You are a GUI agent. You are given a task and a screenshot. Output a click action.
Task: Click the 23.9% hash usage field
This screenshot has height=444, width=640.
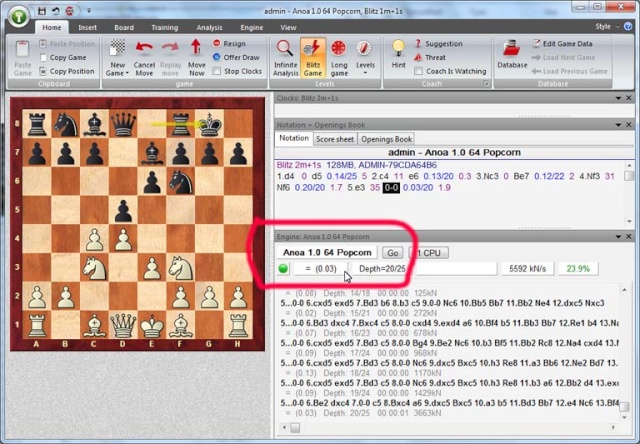[578, 269]
